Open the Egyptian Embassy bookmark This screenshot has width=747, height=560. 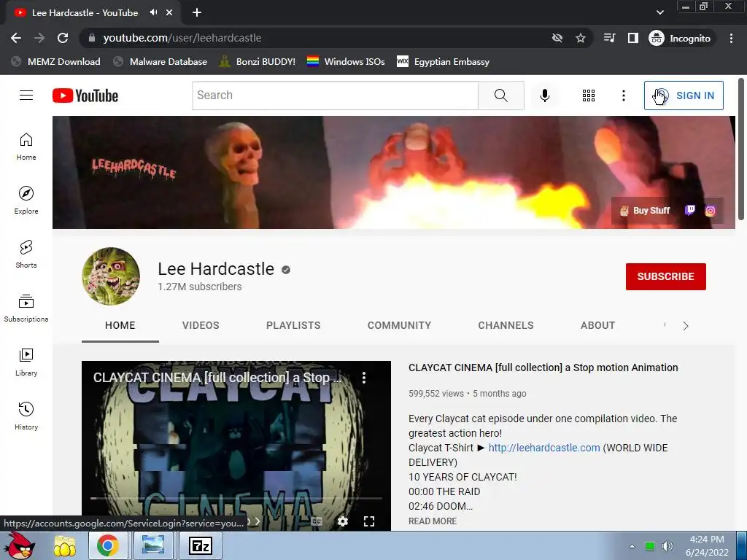[x=443, y=61]
